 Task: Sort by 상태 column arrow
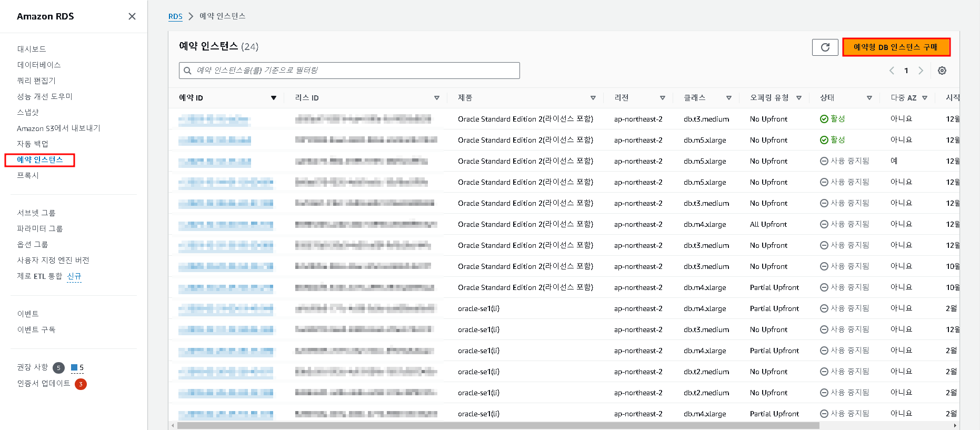(x=869, y=98)
